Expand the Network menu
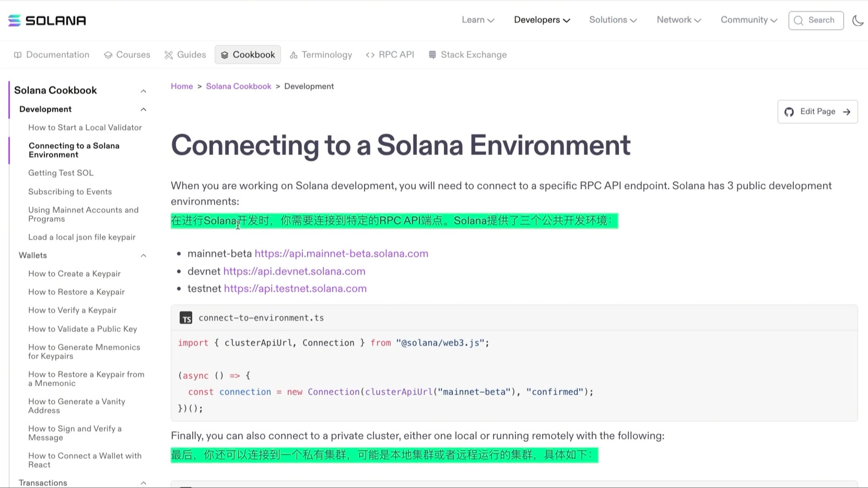 point(679,20)
